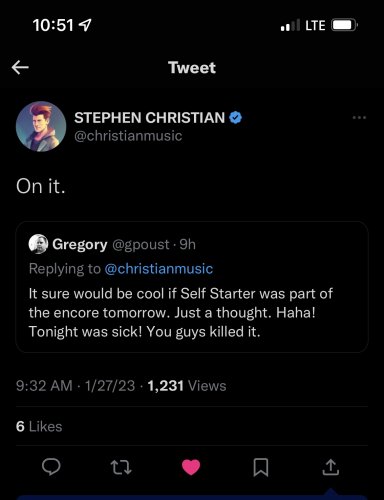Tap the battery indicator in status bar
This screenshot has width=384, height=500.
(x=344, y=25)
